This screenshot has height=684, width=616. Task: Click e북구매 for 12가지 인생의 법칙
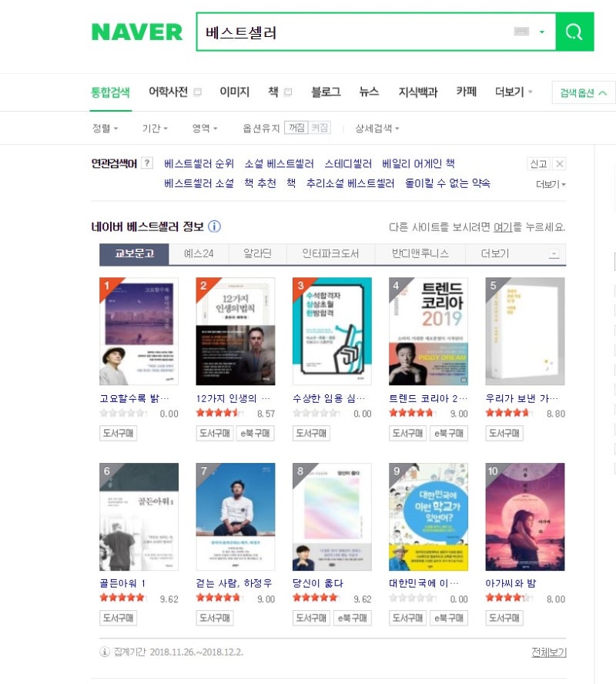point(255,433)
